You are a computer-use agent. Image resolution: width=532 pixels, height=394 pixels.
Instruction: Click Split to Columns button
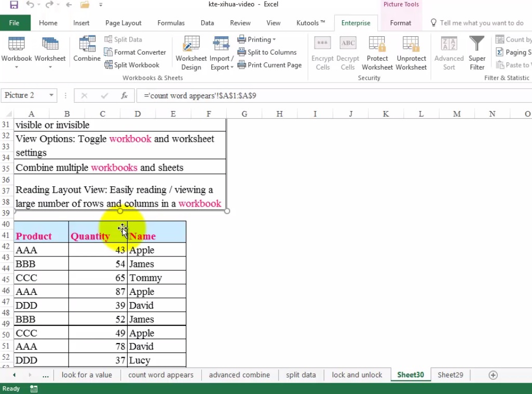(x=267, y=52)
